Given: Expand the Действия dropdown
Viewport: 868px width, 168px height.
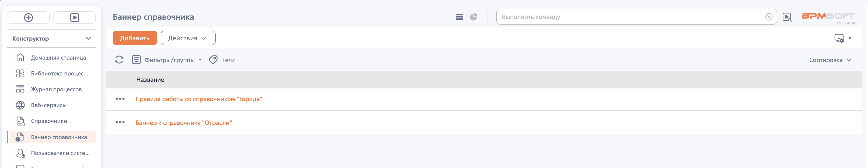Looking at the screenshot, I should [188, 38].
